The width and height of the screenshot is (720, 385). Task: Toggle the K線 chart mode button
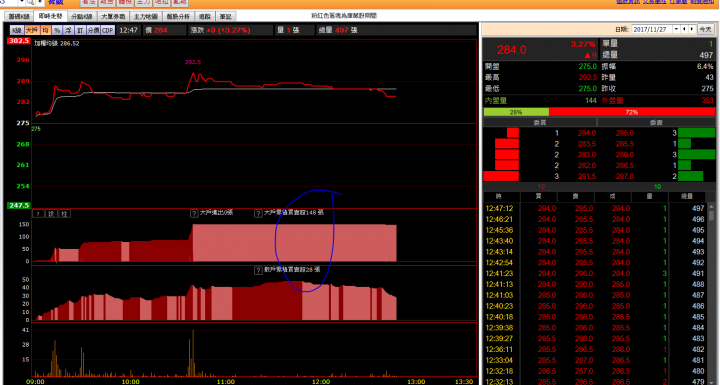point(17,30)
